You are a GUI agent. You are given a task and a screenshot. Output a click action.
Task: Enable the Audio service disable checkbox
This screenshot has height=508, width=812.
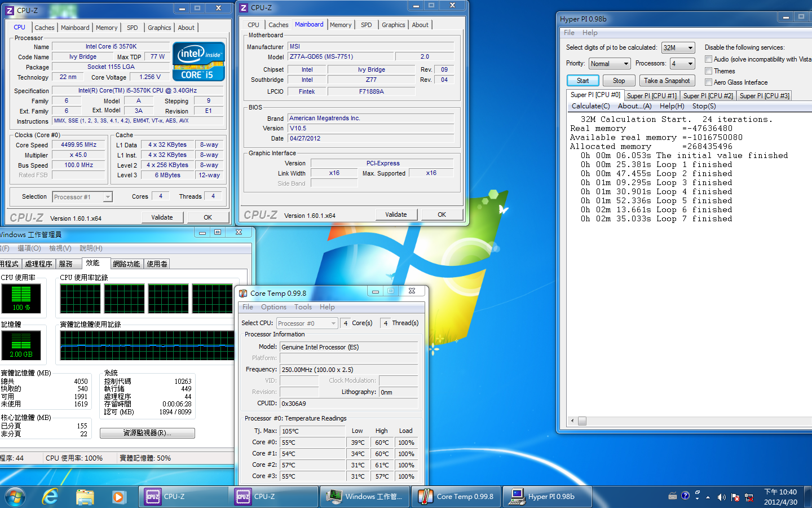coord(708,59)
